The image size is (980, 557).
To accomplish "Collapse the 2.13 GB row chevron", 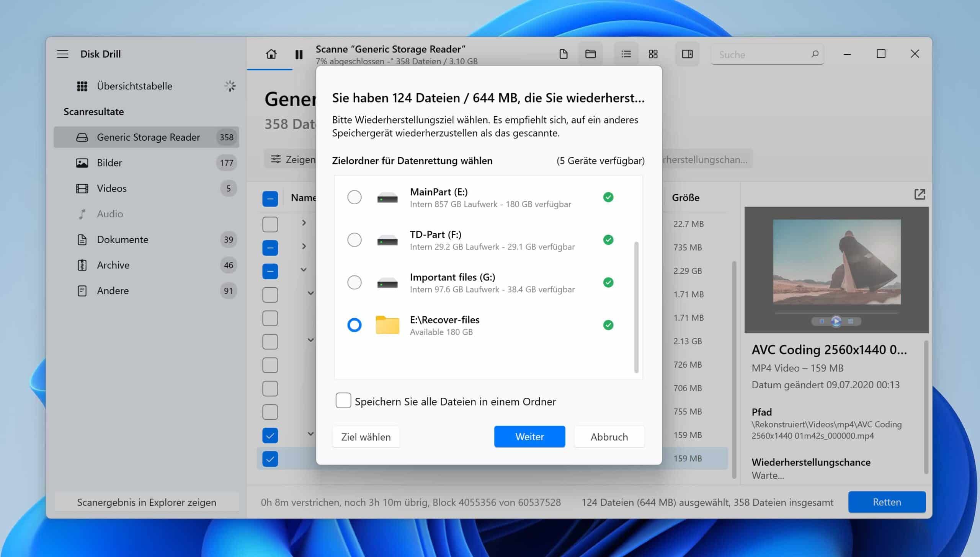I will 311,340.
